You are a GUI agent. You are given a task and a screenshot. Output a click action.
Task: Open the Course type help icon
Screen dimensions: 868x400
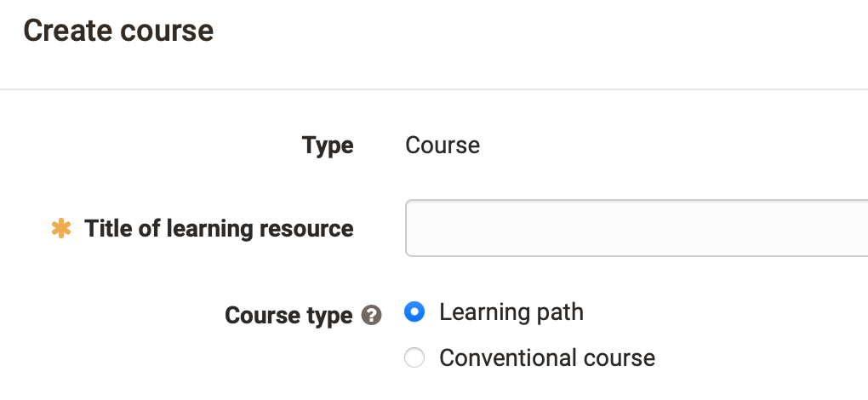click(x=371, y=316)
